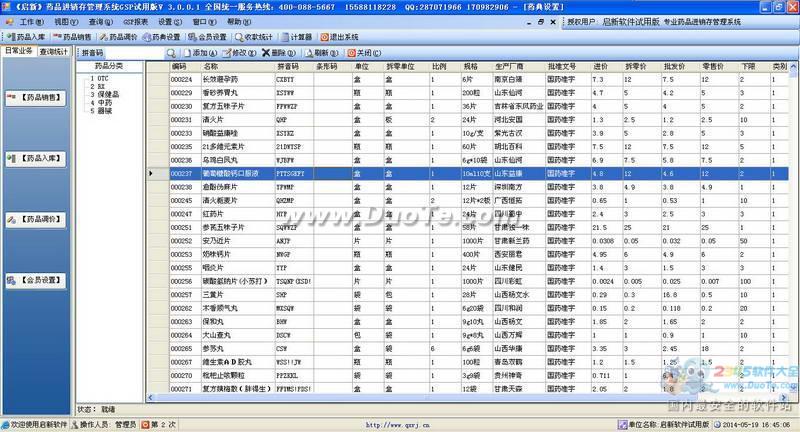This screenshot has height=432, width=800.
Task: Open the 收款统计 toolbar item
Action: coord(254,37)
